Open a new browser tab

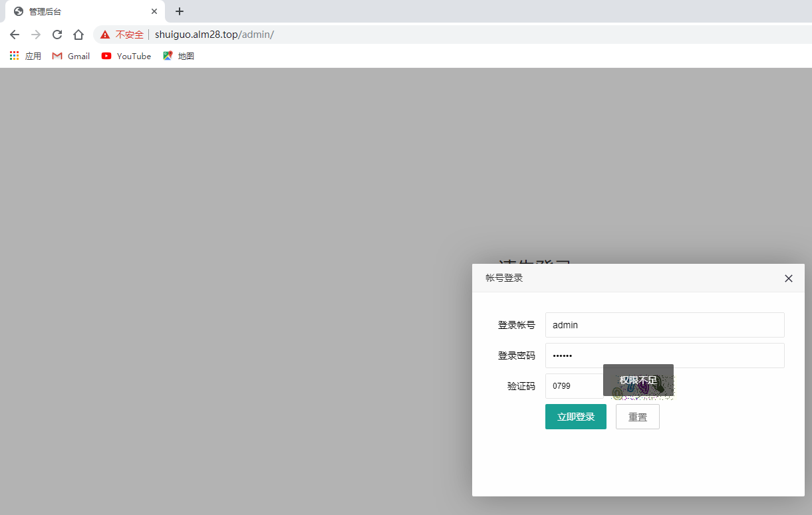click(180, 11)
